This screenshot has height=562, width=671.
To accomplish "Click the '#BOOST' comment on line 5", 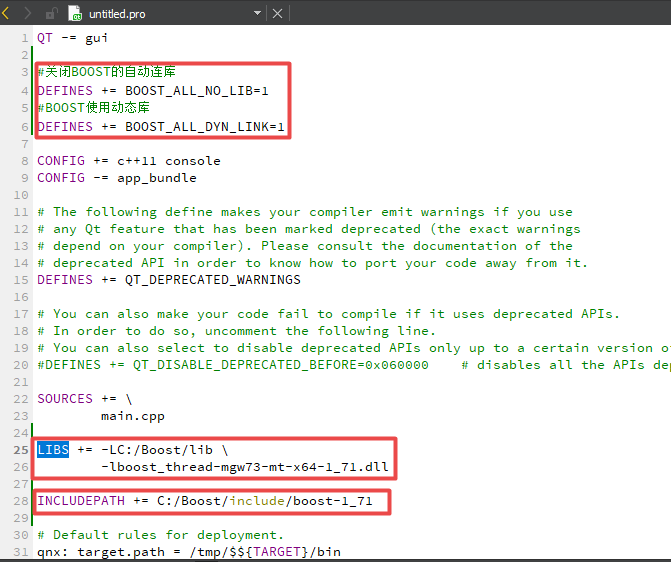I will 94,107.
